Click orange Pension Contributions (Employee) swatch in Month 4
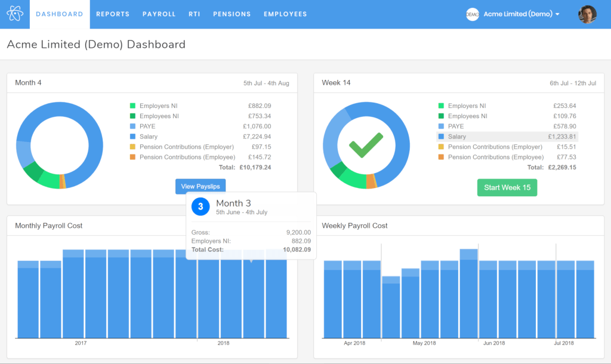 [133, 158]
